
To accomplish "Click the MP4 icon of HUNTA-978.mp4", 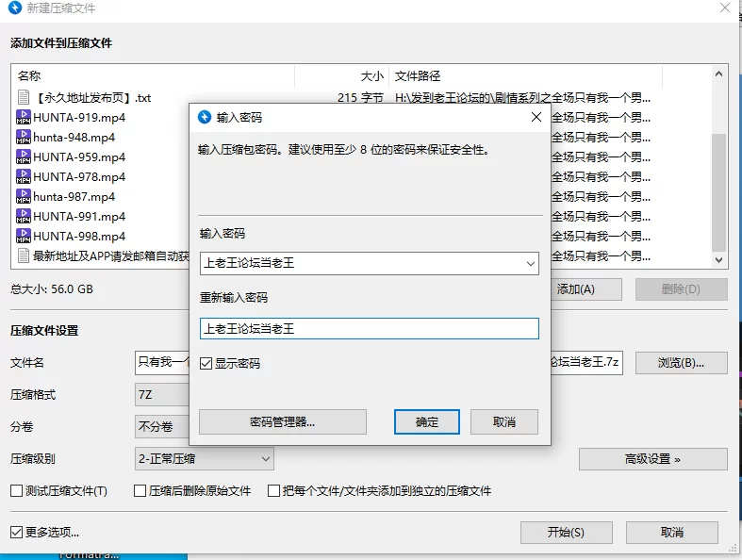I will 24,176.
